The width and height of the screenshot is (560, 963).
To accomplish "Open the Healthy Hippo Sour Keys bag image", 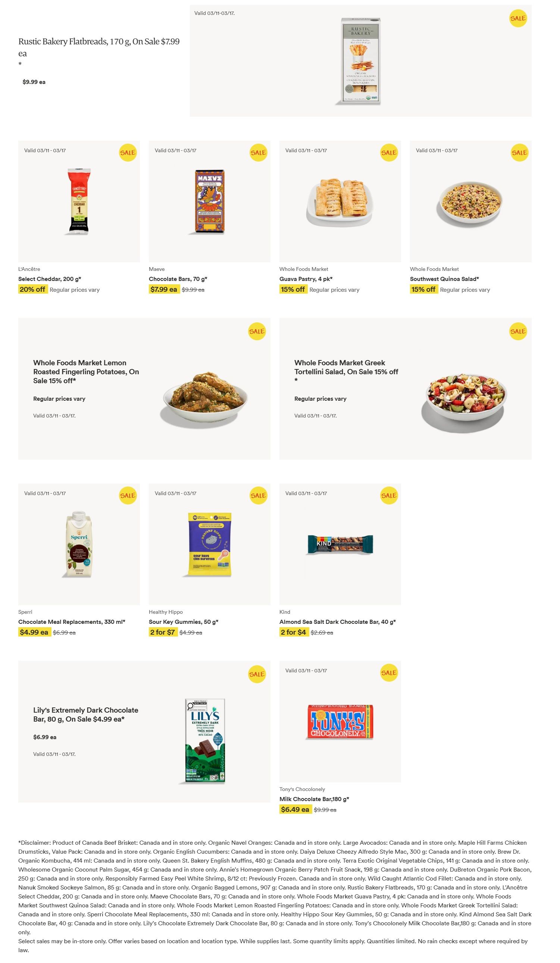I will click(209, 544).
